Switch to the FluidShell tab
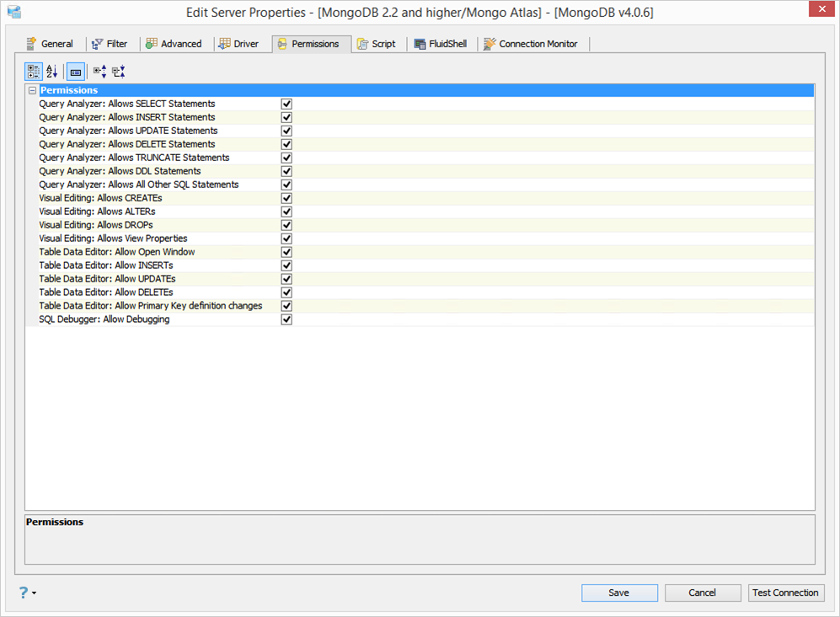 pos(441,44)
